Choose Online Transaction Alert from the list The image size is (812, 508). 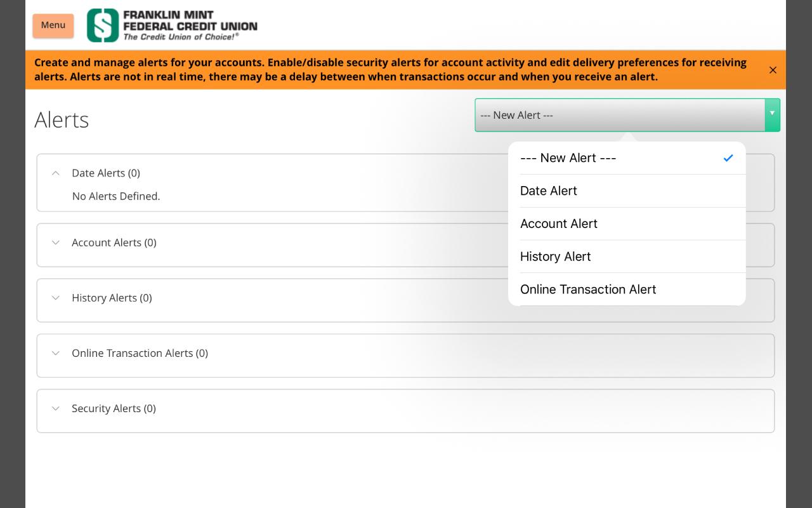point(627,290)
